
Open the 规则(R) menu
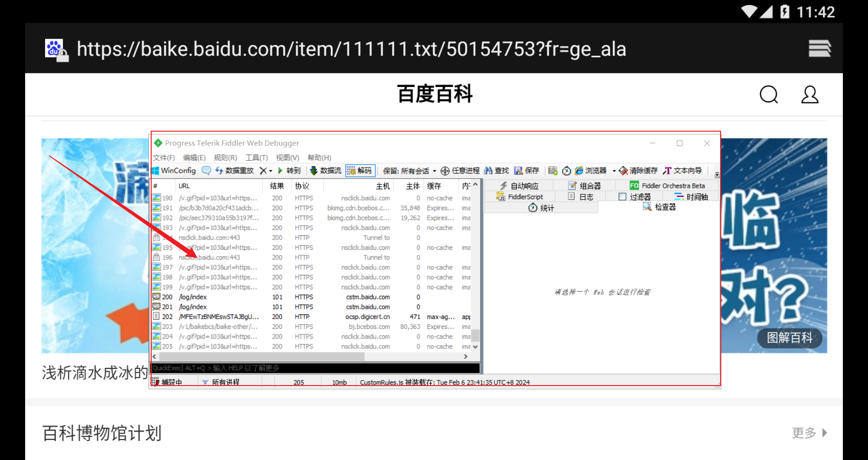click(x=225, y=158)
